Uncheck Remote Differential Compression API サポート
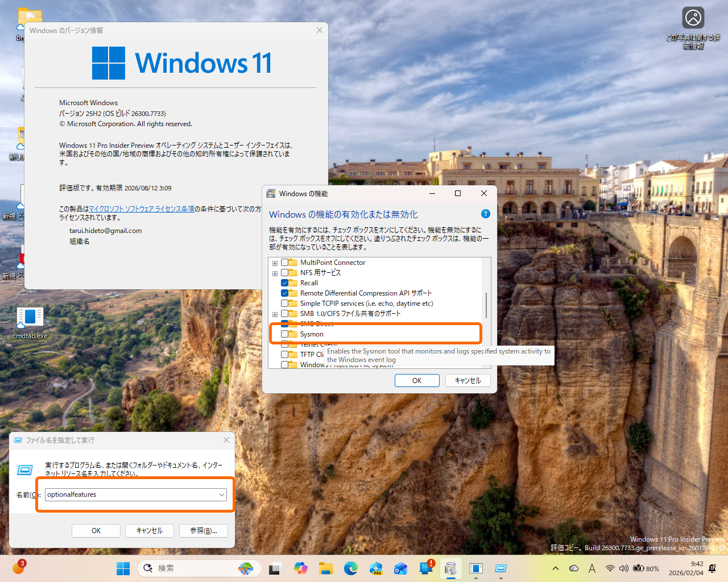This screenshot has height=582, width=728. pos(283,293)
